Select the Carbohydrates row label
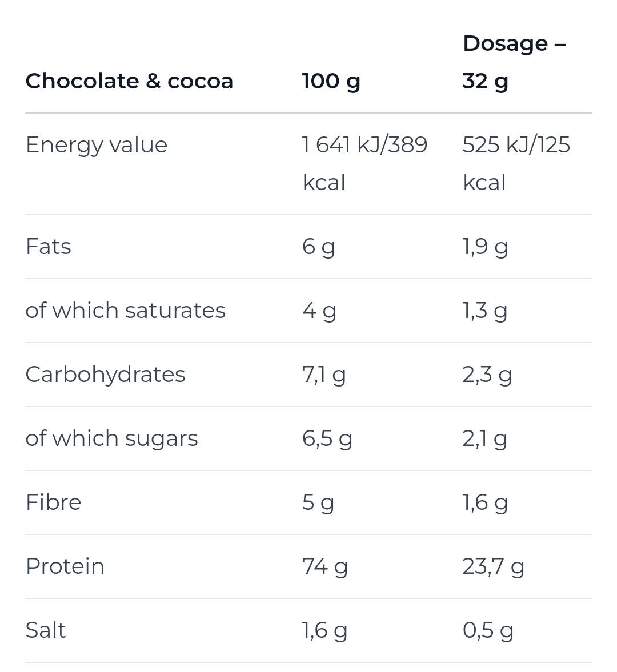Image resolution: width=617 pixels, height=672 pixels. click(x=106, y=375)
